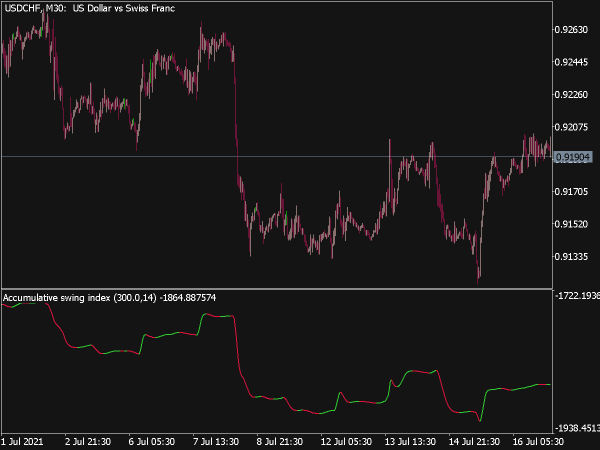Click the 14 Jul 21:30 time label
The image size is (600, 450).
tap(474, 442)
